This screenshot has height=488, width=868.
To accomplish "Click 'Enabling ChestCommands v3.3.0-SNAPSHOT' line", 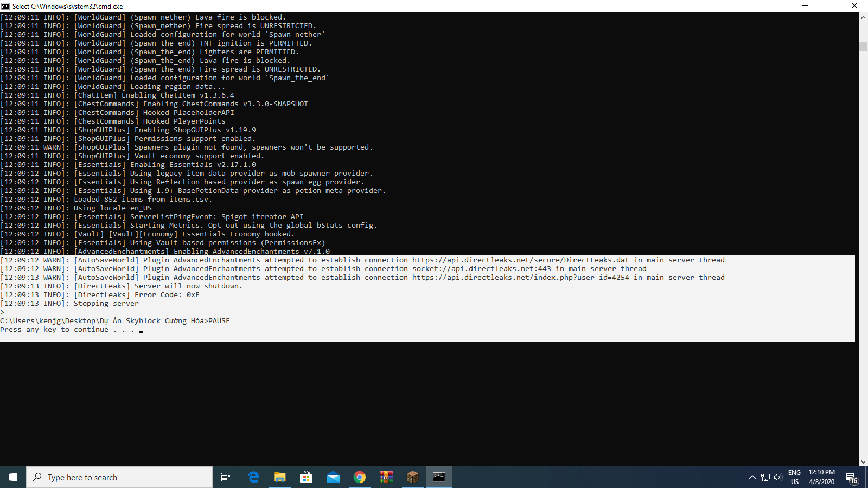I will point(154,104).
